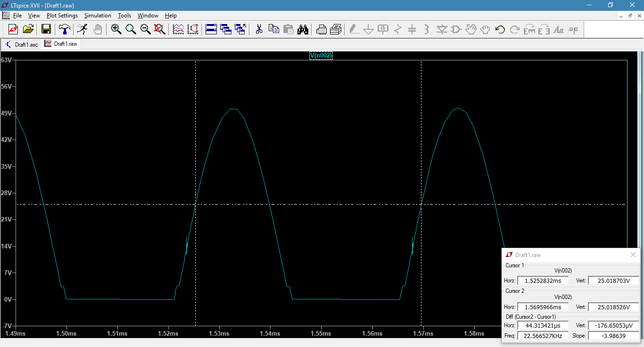The height and width of the screenshot is (347, 644).
Task: Click the Move open-hand icon
Action: [471, 29]
